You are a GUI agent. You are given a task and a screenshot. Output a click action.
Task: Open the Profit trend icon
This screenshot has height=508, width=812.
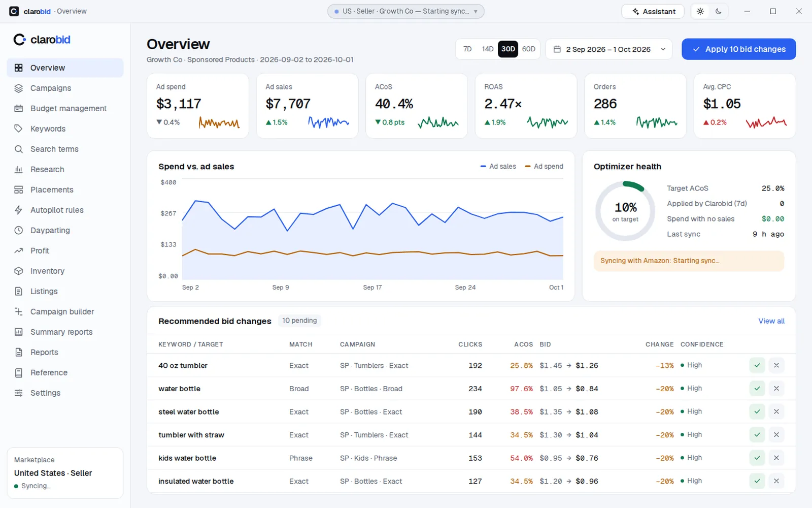click(19, 250)
